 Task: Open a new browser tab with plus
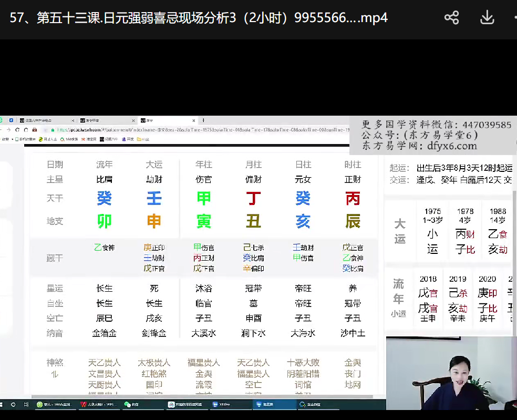(x=203, y=120)
